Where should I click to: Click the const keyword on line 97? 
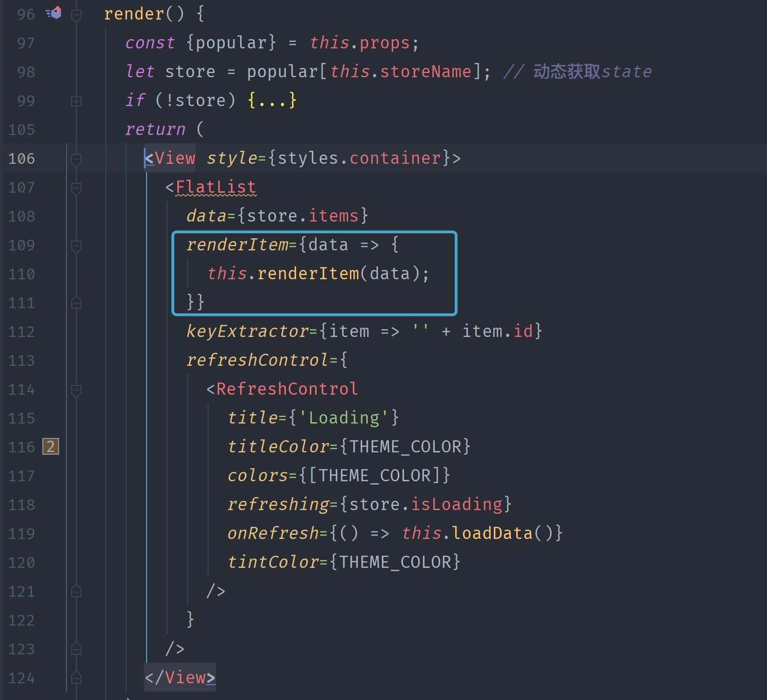tap(150, 43)
